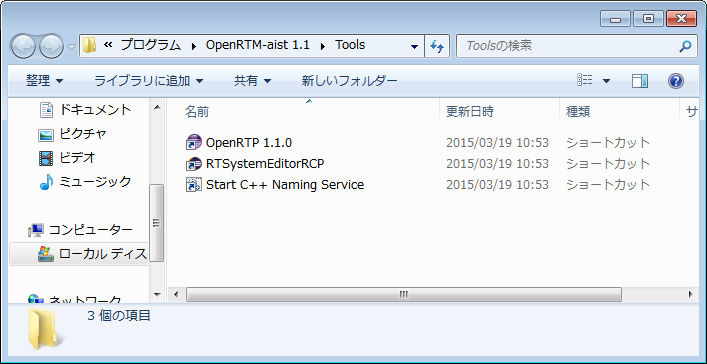Viewport: 707px width, 364px height.
Task: Open the OpenRTP 1.1.0 shortcut icon
Action: (194, 143)
